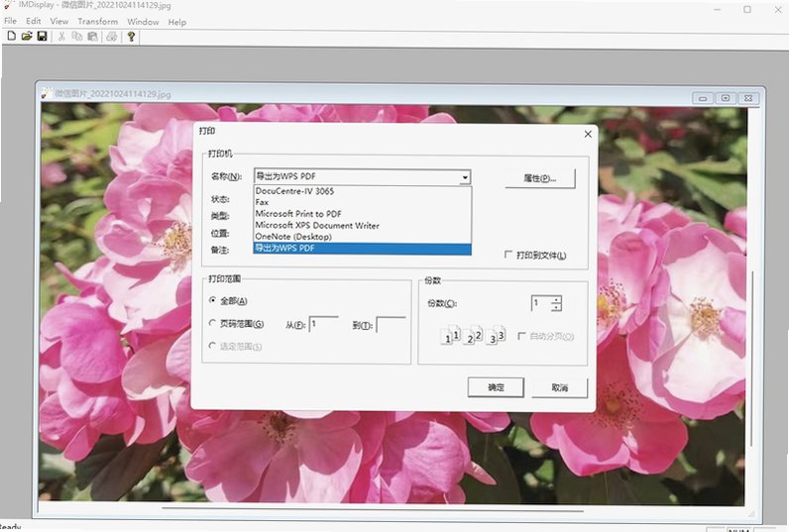The image size is (789, 532).
Task: Click the 类型: type label
Action: pyautogui.click(x=220, y=216)
